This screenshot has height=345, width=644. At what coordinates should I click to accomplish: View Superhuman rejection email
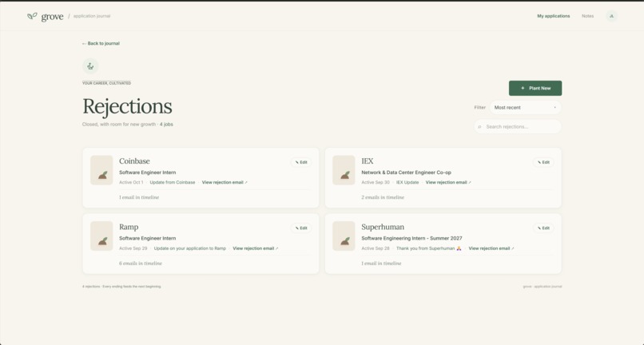pyautogui.click(x=491, y=248)
